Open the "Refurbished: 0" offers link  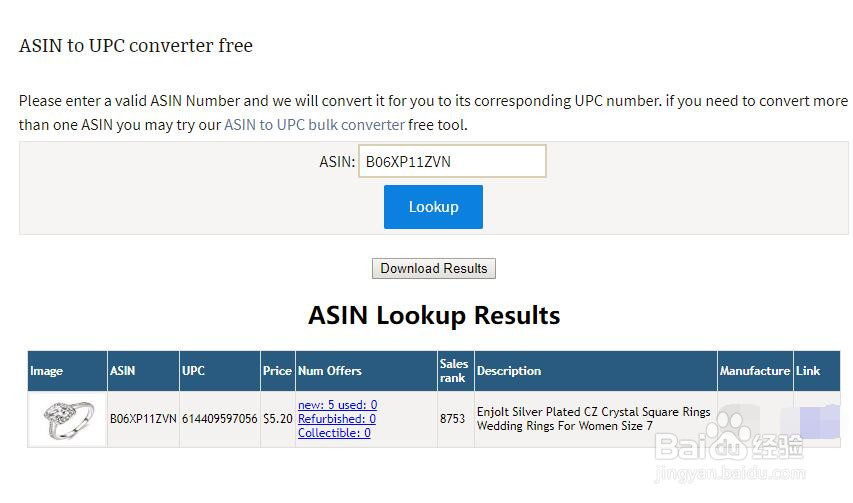pos(337,419)
